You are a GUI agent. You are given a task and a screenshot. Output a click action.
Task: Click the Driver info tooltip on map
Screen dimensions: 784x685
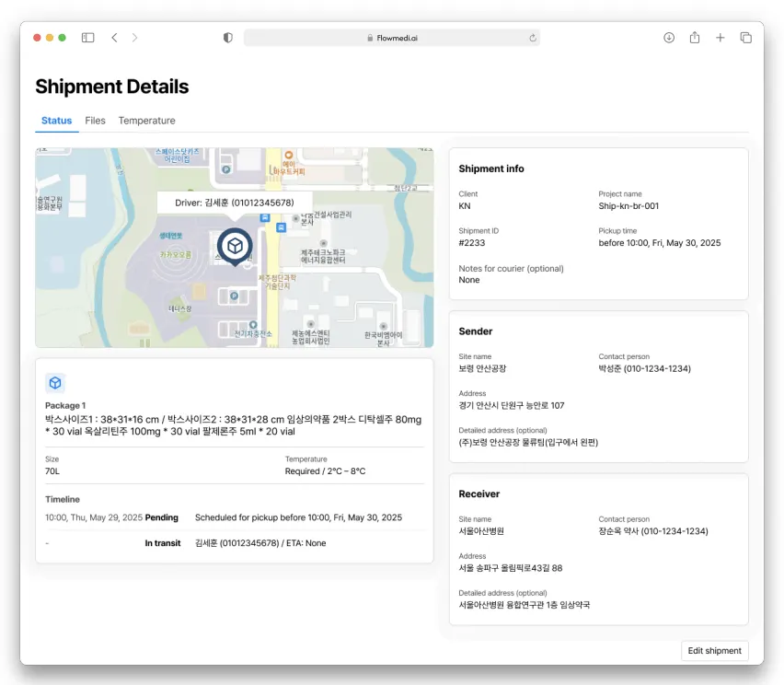pos(235,203)
